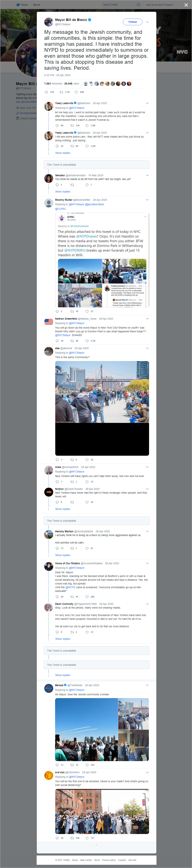
Task: Open 29,048 Likes list
Action: (x=72, y=84)
